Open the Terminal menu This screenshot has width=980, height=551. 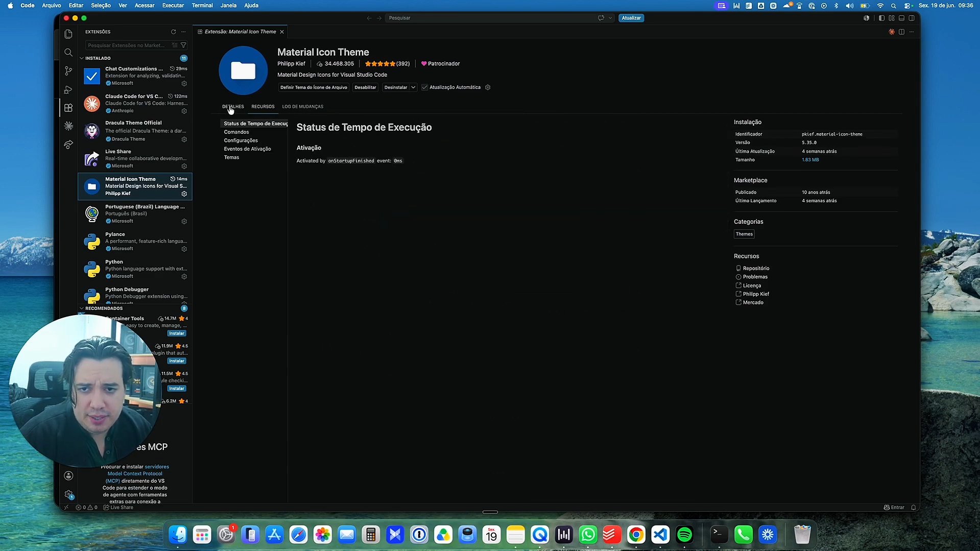coord(202,6)
